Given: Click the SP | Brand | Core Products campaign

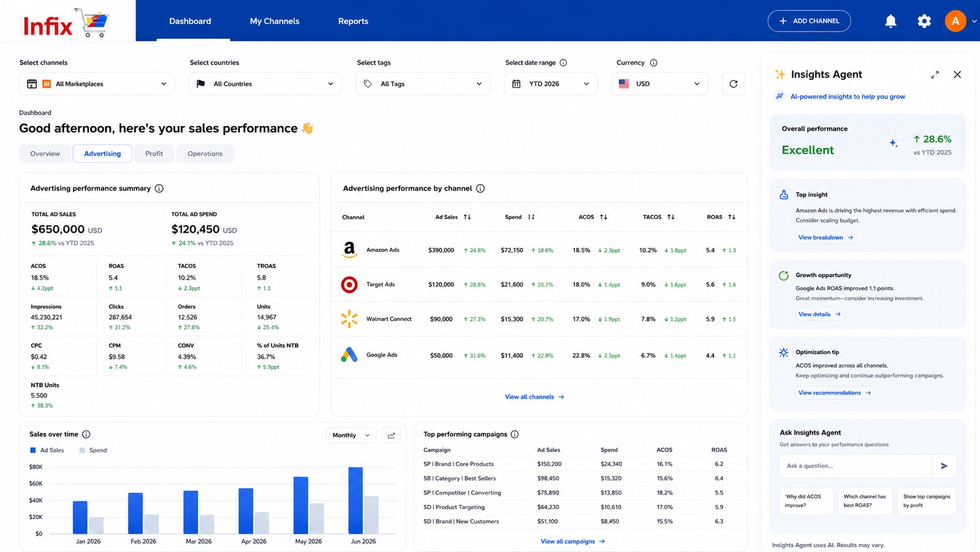Looking at the screenshot, I should (x=458, y=464).
